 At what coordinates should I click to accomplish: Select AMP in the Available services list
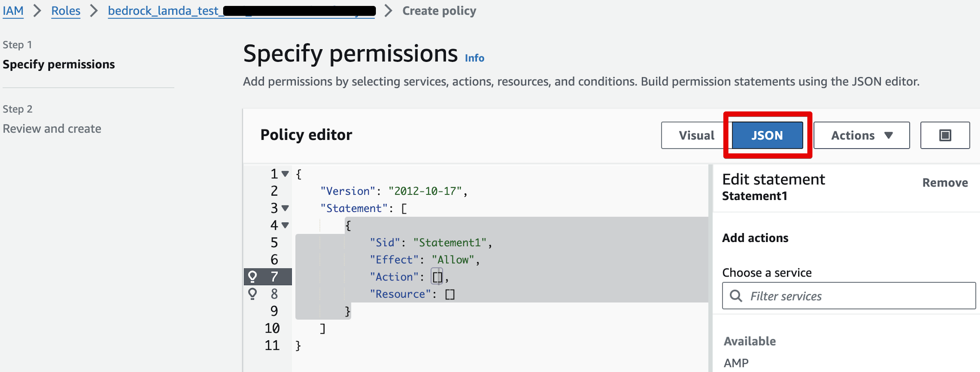[736, 363]
